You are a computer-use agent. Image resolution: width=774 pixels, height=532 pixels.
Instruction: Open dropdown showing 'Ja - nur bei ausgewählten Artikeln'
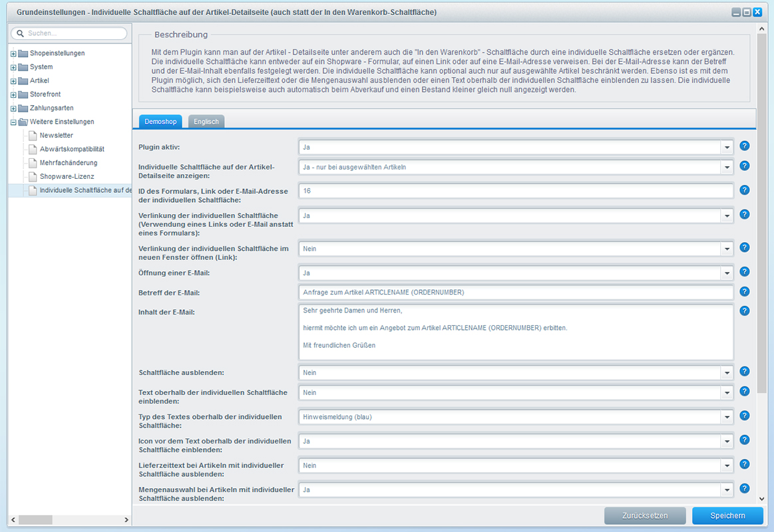click(727, 168)
